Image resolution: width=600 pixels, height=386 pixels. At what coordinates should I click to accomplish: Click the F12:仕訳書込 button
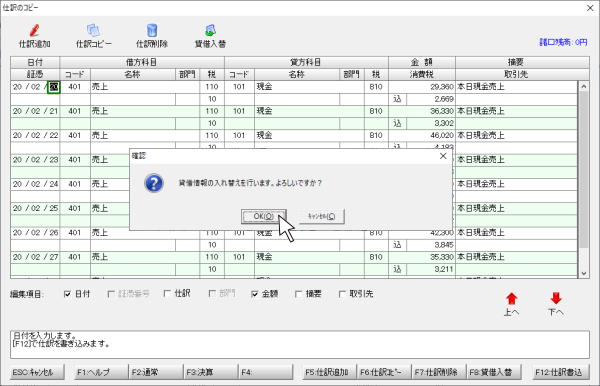(x=559, y=372)
